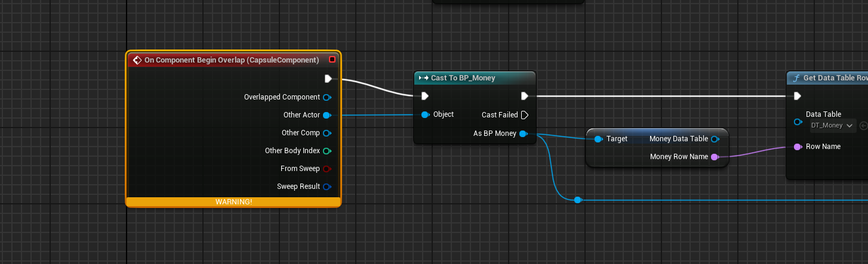This screenshot has height=264, width=868.
Task: Select the reroute node on blue wire
Action: (x=577, y=200)
